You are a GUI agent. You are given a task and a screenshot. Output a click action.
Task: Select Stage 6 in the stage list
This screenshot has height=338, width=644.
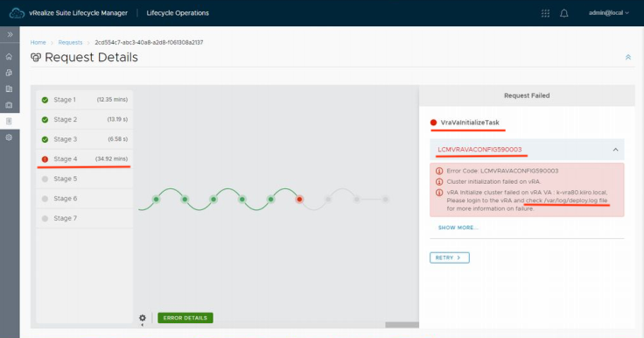[85, 199]
